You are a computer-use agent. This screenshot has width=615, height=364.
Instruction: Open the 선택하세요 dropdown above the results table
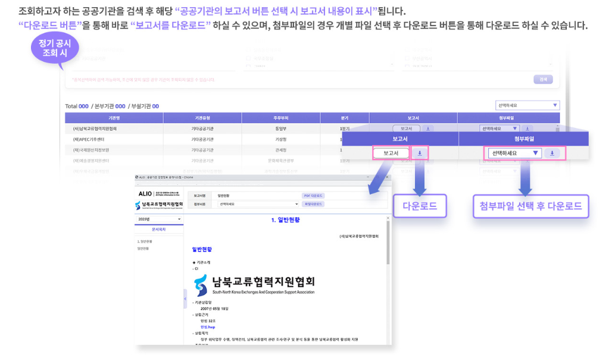(x=527, y=104)
